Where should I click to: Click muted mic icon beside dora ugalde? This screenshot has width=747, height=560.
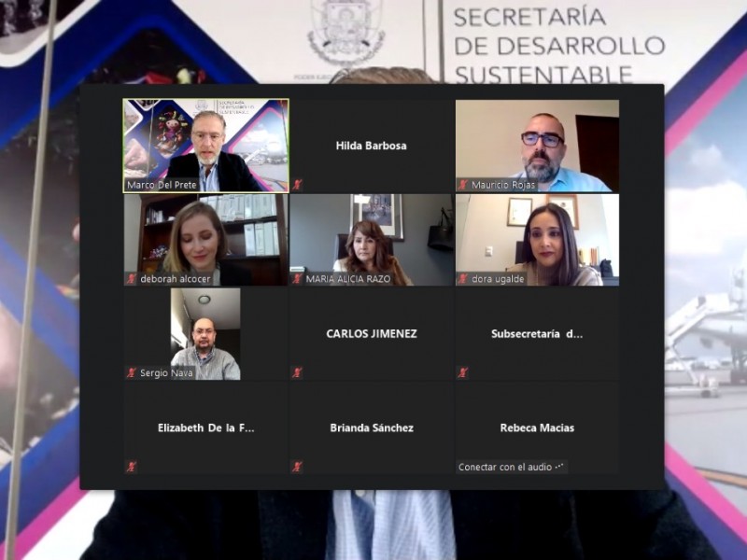click(462, 278)
